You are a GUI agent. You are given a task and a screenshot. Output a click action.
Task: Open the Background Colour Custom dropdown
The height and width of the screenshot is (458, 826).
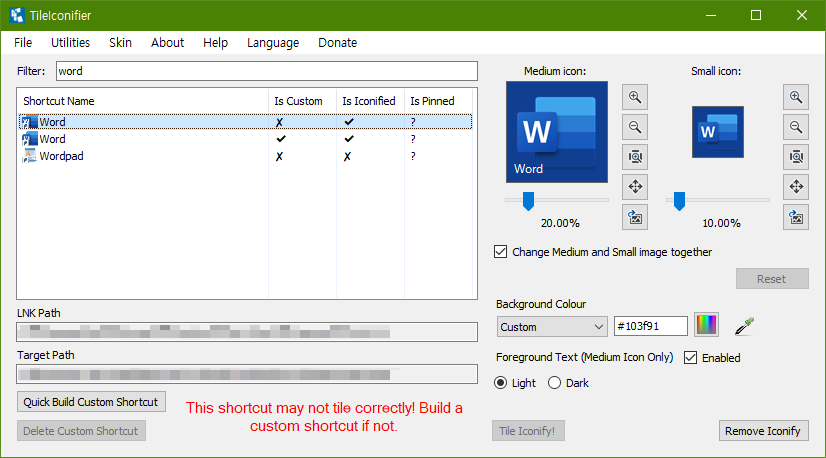tap(552, 327)
